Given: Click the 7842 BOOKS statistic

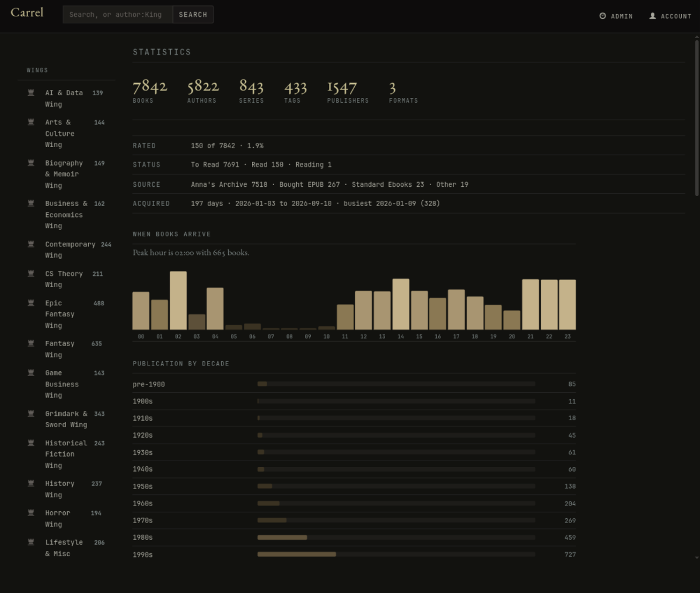Looking at the screenshot, I should [150, 91].
